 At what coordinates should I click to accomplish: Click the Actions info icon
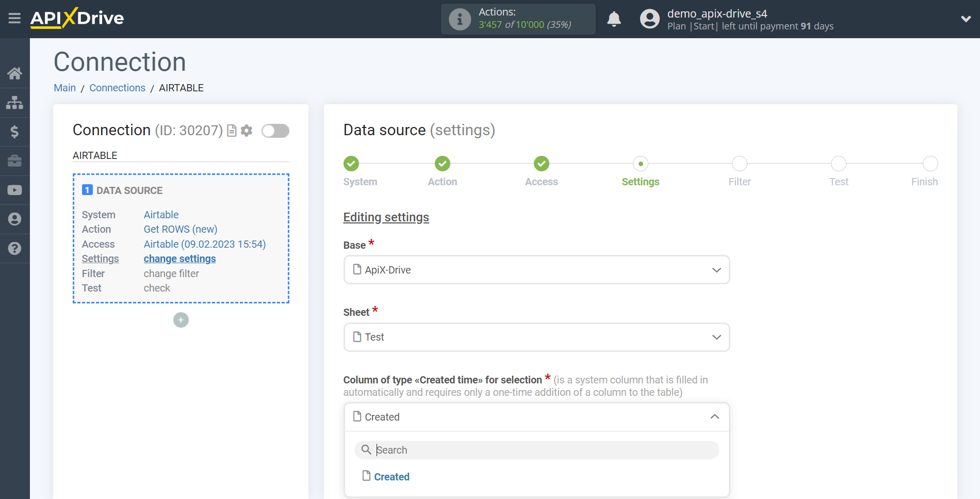460,20
